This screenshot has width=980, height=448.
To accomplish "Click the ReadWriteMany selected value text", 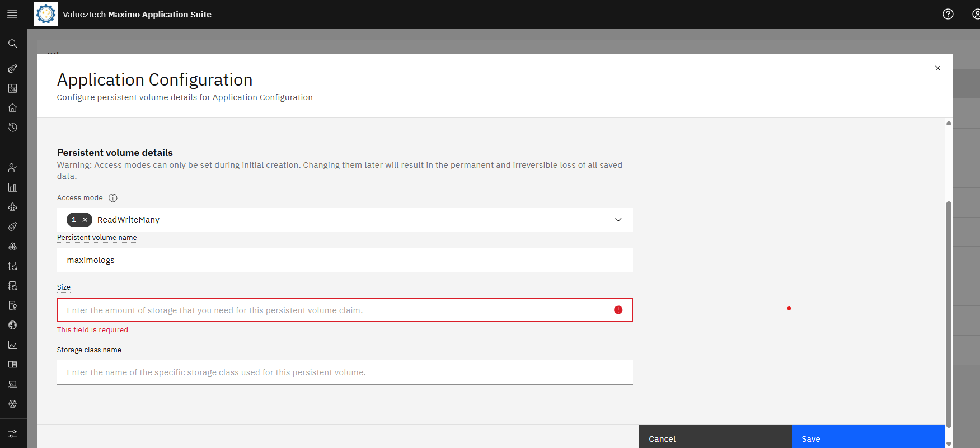I will coord(128,220).
